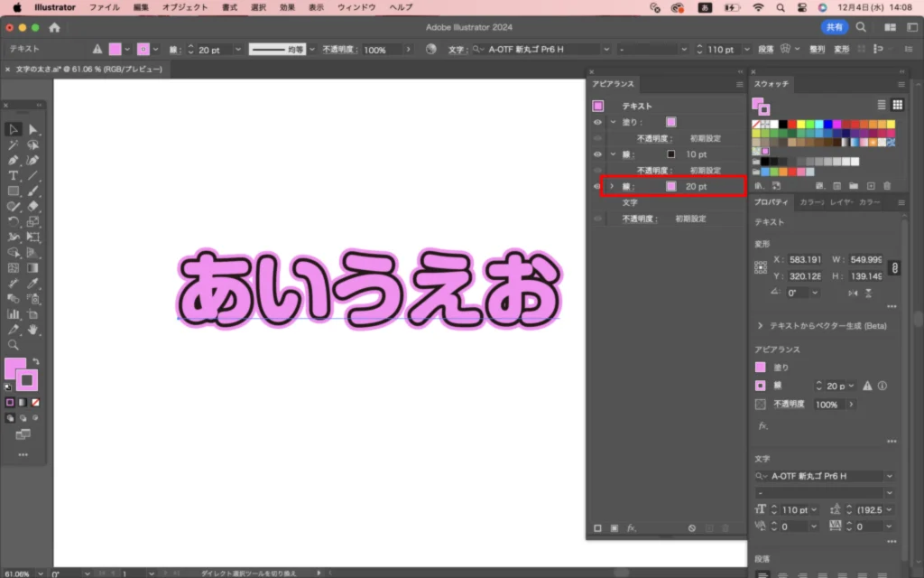Open the font family dropdown in Properties panel

[x=890, y=476]
